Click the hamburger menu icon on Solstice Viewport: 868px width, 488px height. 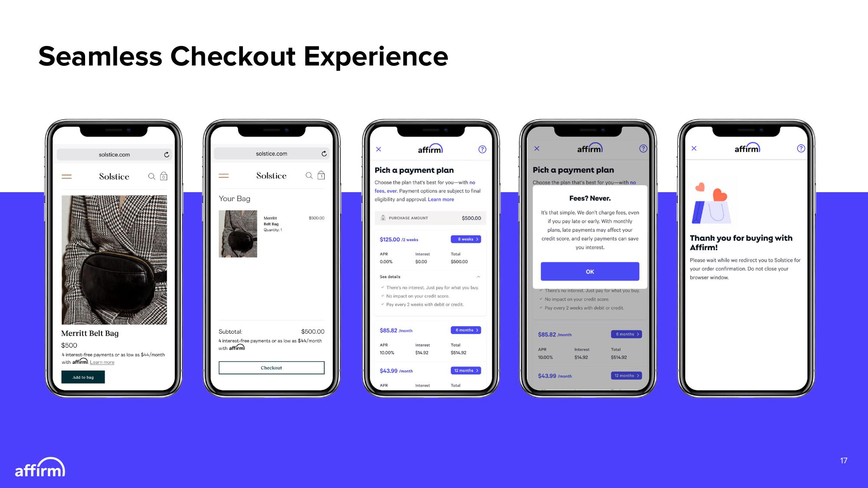pos(67,177)
